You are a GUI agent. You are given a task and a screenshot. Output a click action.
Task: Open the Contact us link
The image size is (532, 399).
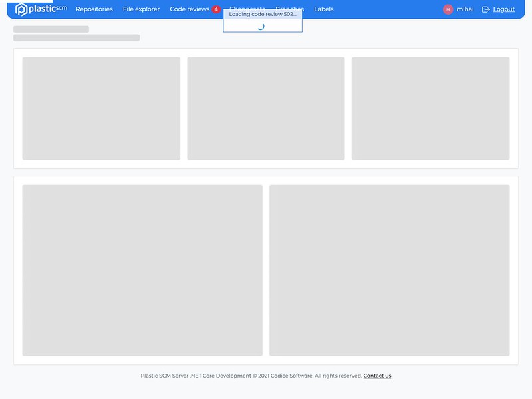pyautogui.click(x=376, y=375)
